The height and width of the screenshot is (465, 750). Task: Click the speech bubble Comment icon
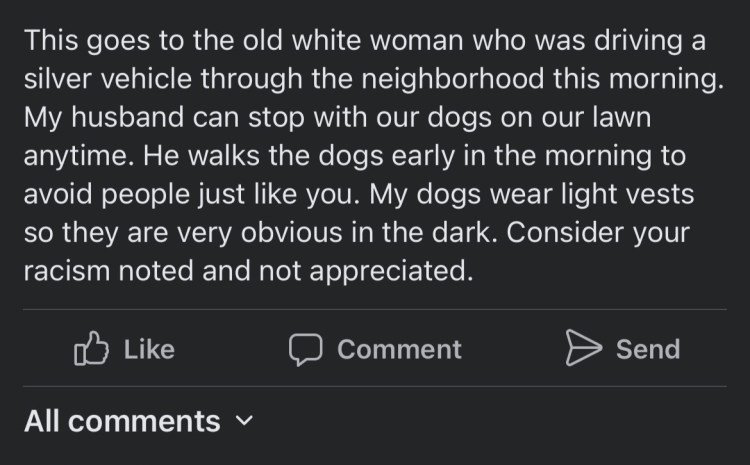point(306,348)
